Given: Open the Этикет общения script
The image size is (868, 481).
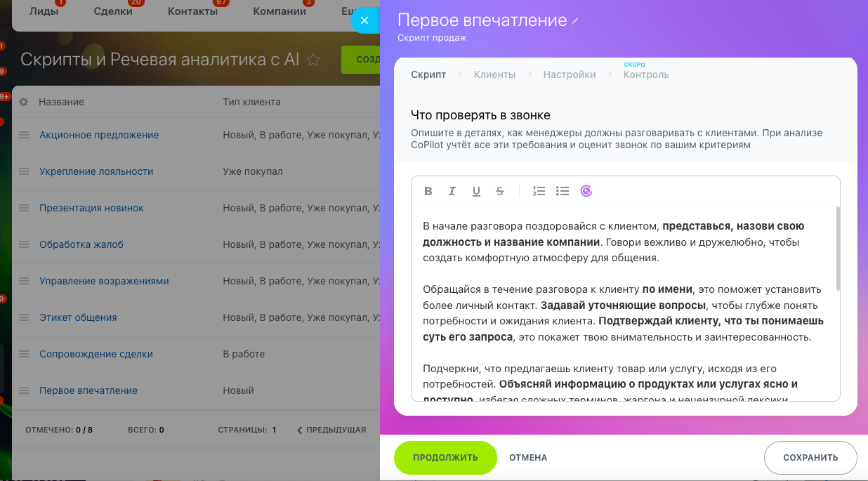Looking at the screenshot, I should click(x=78, y=317).
